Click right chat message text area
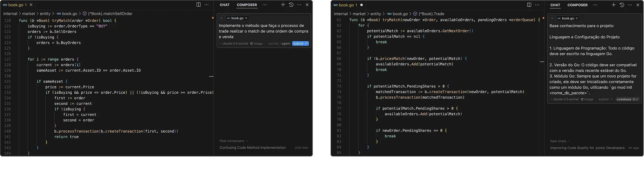 [595, 59]
